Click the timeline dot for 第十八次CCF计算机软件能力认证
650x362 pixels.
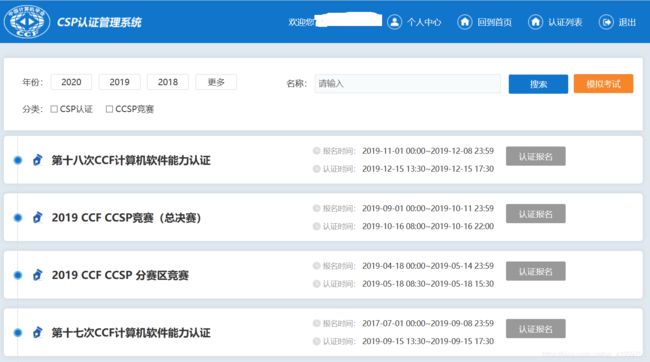[x=18, y=160]
